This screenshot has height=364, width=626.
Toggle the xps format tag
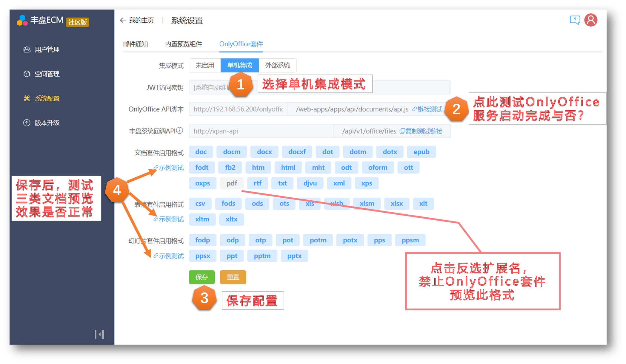click(x=367, y=183)
